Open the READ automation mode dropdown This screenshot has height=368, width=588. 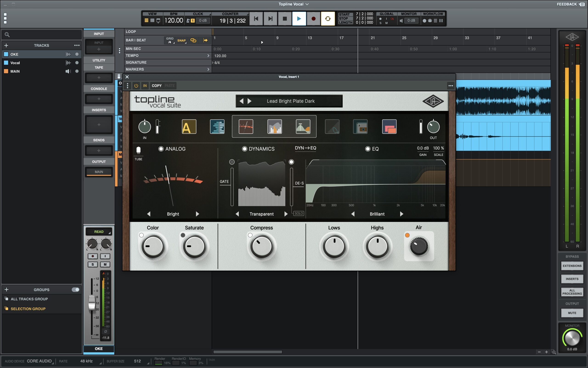point(99,232)
